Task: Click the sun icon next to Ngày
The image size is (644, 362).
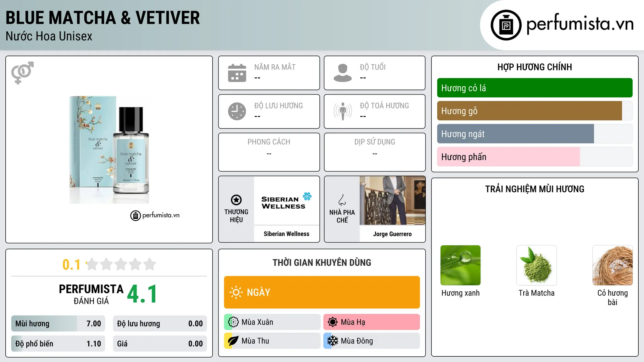Action: point(236,292)
